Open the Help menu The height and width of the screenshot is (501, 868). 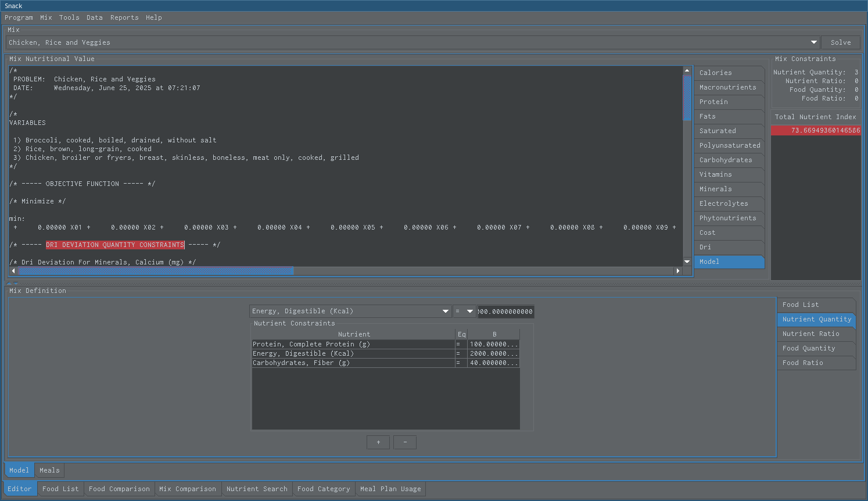click(x=153, y=17)
